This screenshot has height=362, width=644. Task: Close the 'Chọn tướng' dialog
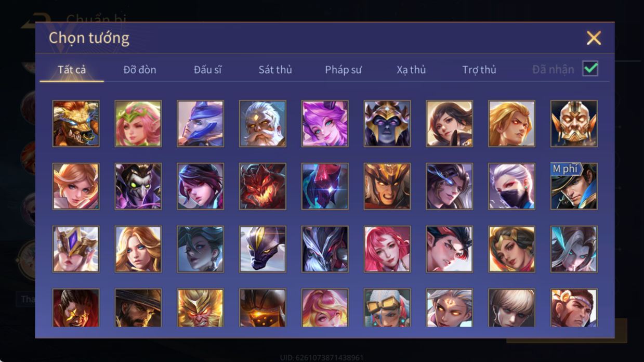click(x=594, y=38)
